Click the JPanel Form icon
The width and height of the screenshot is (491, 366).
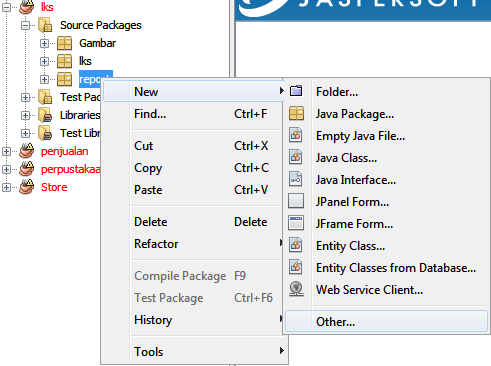pyautogui.click(x=296, y=201)
